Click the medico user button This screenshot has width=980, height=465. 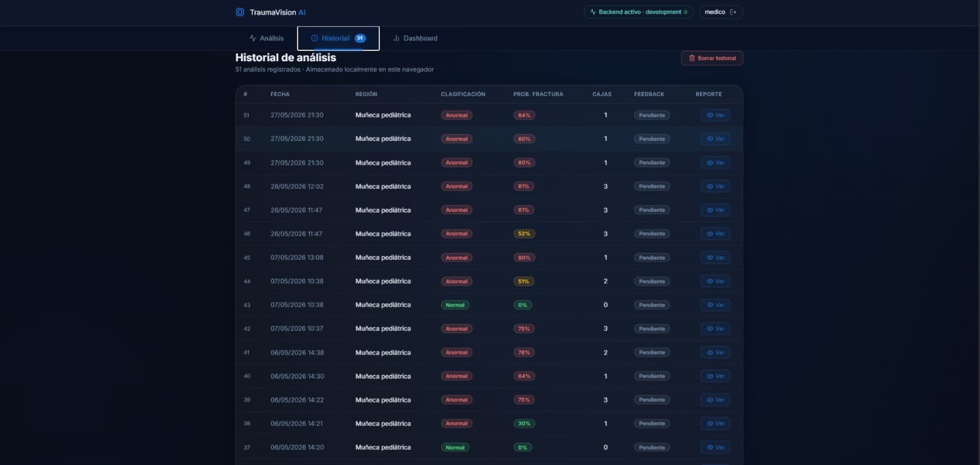[x=721, y=12]
